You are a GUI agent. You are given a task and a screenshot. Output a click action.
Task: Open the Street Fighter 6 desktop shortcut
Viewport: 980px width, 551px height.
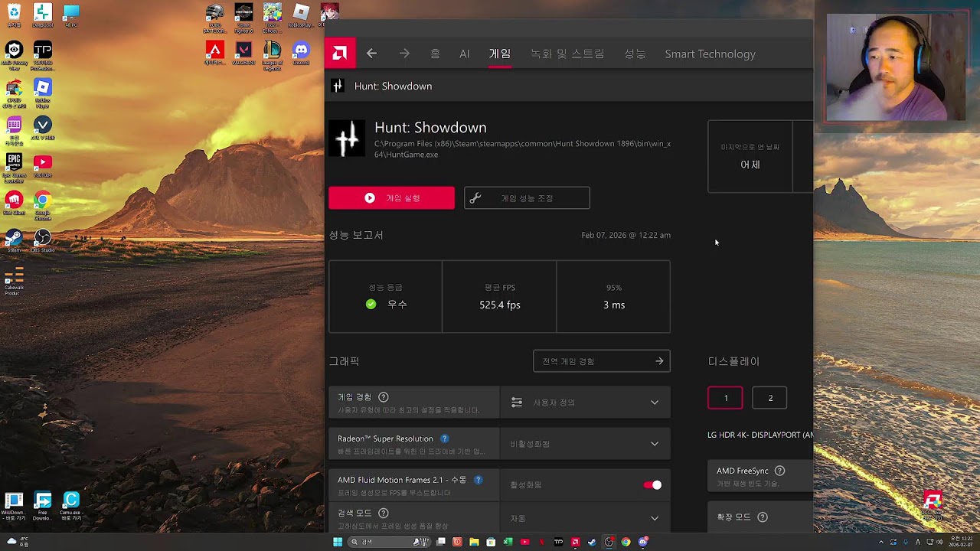(x=243, y=18)
